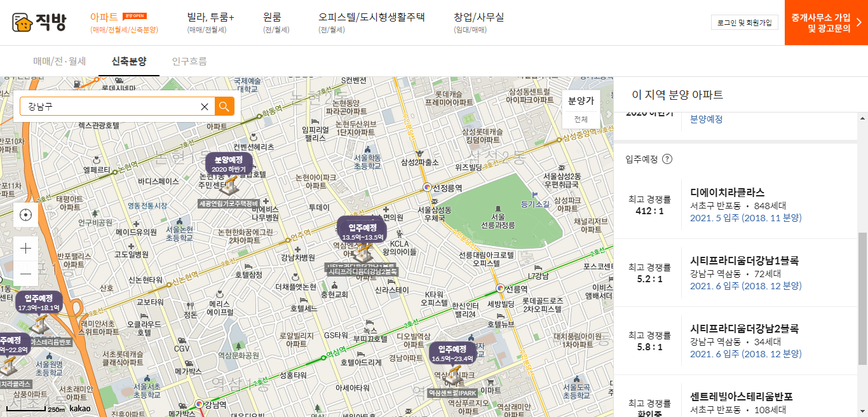This screenshot has height=417, width=868.
Task: Click the 입주예정 16.5억~23.4억 map marker
Action: click(x=452, y=354)
